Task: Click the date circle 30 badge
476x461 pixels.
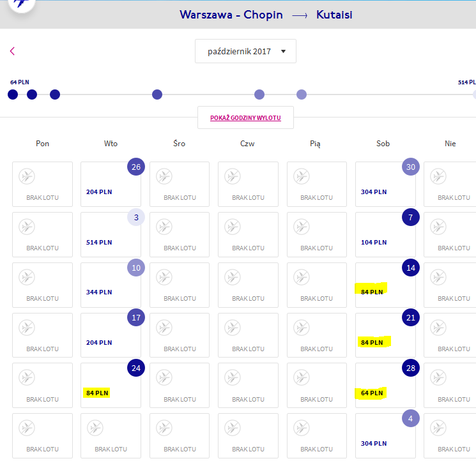Action: 411,167
